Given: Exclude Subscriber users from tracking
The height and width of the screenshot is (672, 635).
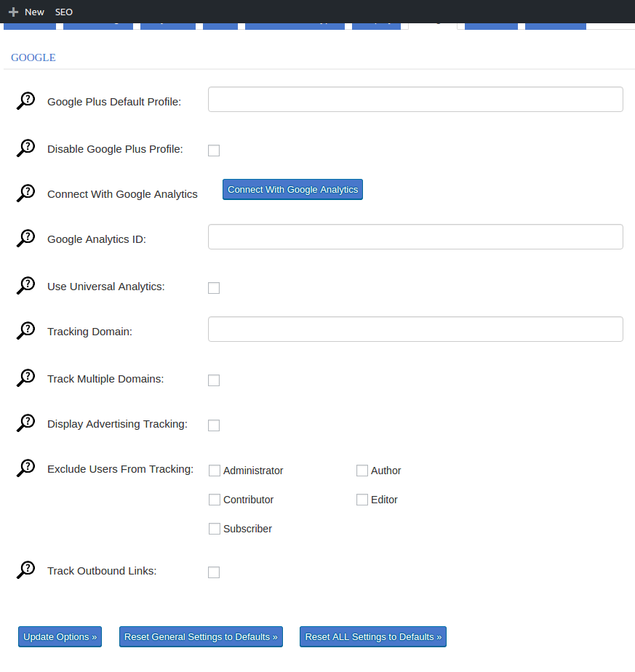Looking at the screenshot, I should pos(215,529).
